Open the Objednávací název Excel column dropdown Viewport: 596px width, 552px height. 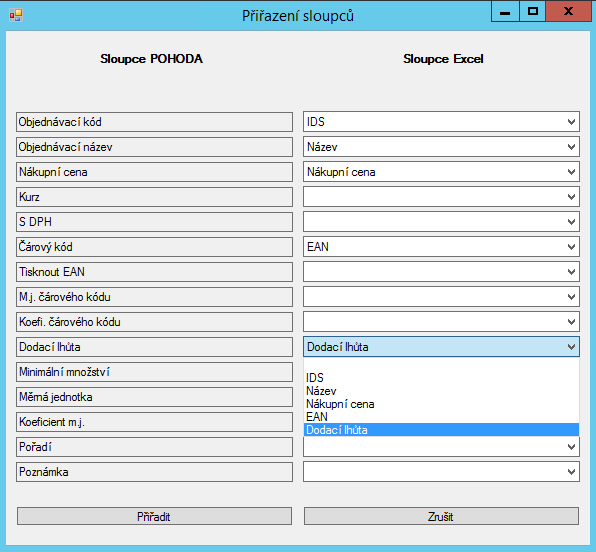pyautogui.click(x=441, y=147)
